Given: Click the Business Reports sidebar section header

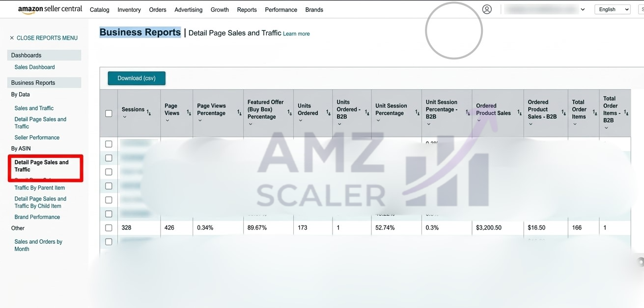Looking at the screenshot, I should pos(44,83).
